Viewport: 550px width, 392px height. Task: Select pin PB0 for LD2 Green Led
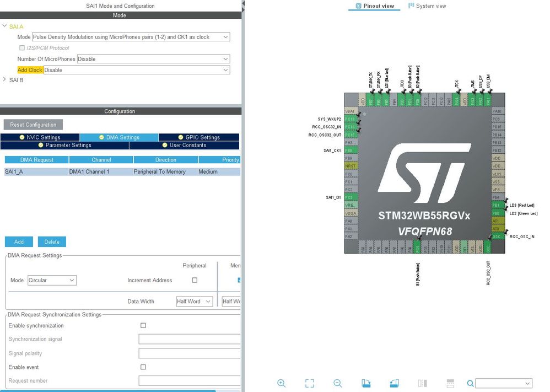pyautogui.click(x=498, y=213)
